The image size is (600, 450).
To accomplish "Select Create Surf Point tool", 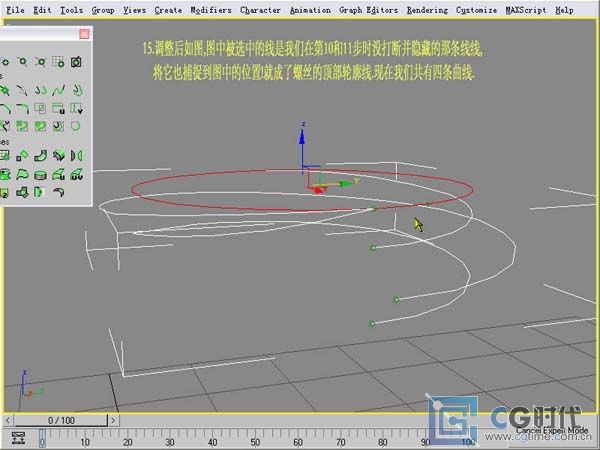I will tap(58, 62).
